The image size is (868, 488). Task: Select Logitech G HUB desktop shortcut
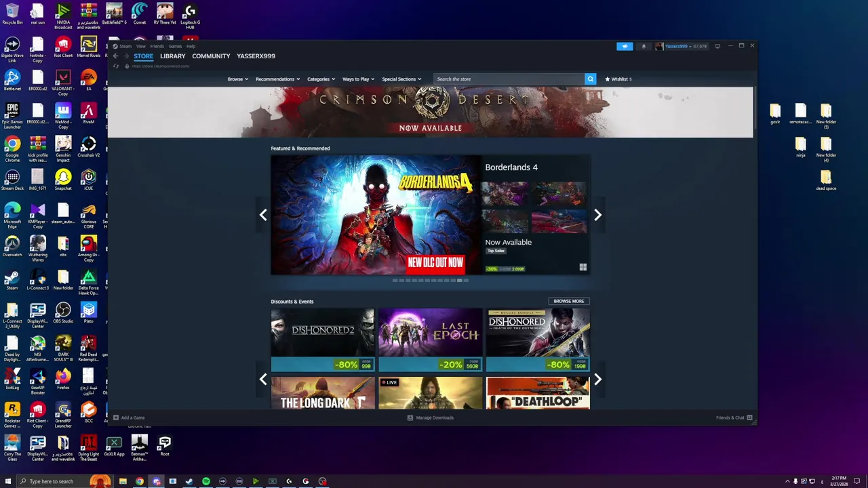click(x=190, y=17)
